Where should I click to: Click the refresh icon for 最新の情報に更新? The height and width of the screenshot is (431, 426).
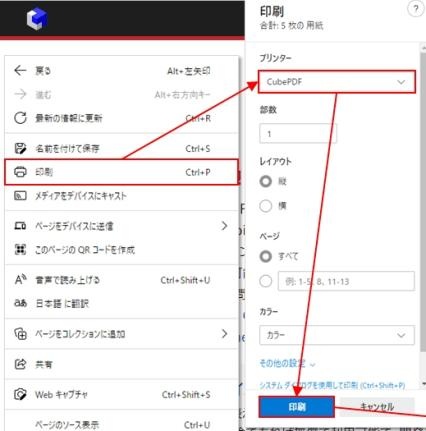pyautogui.click(x=20, y=118)
